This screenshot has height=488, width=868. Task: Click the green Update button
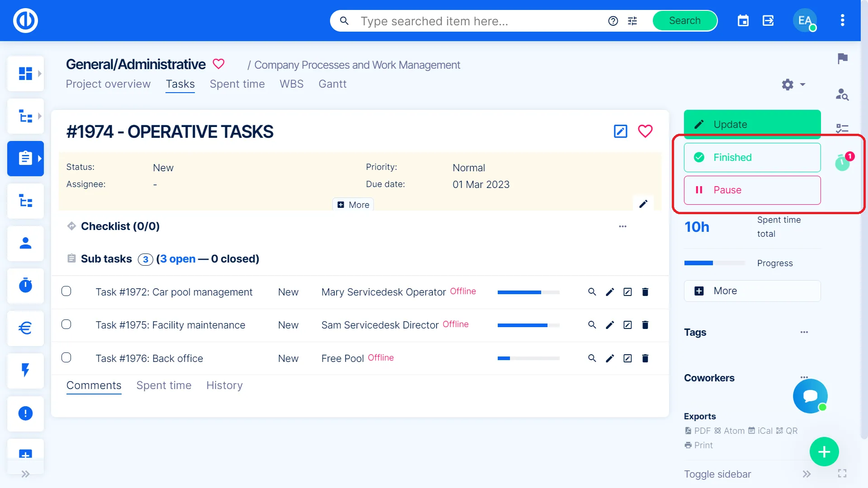click(x=752, y=124)
